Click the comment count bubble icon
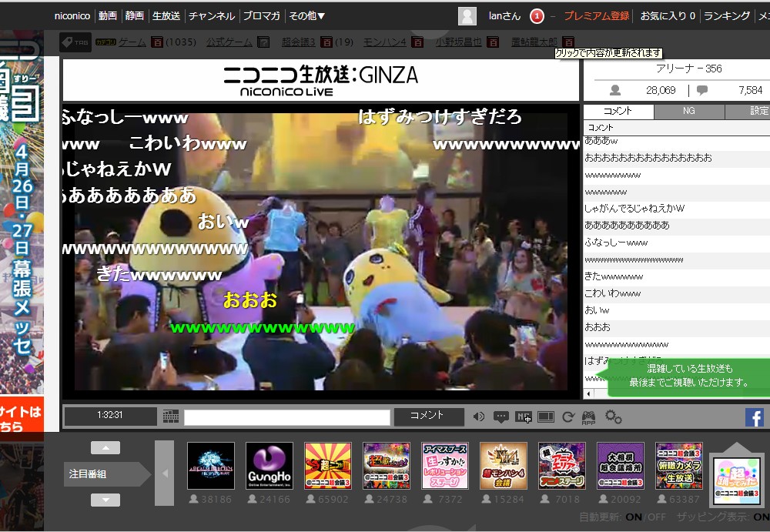 click(702, 90)
